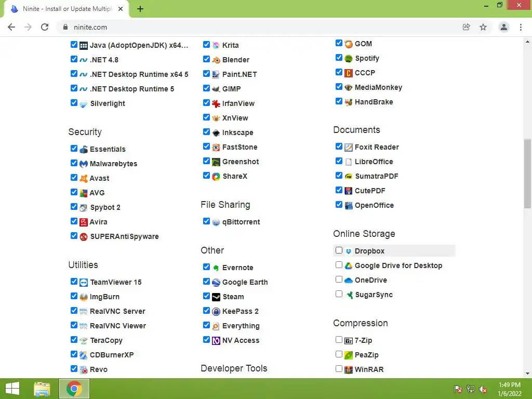The image size is (532, 399).
Task: Share this page icon in address bar
Action: tap(466, 27)
